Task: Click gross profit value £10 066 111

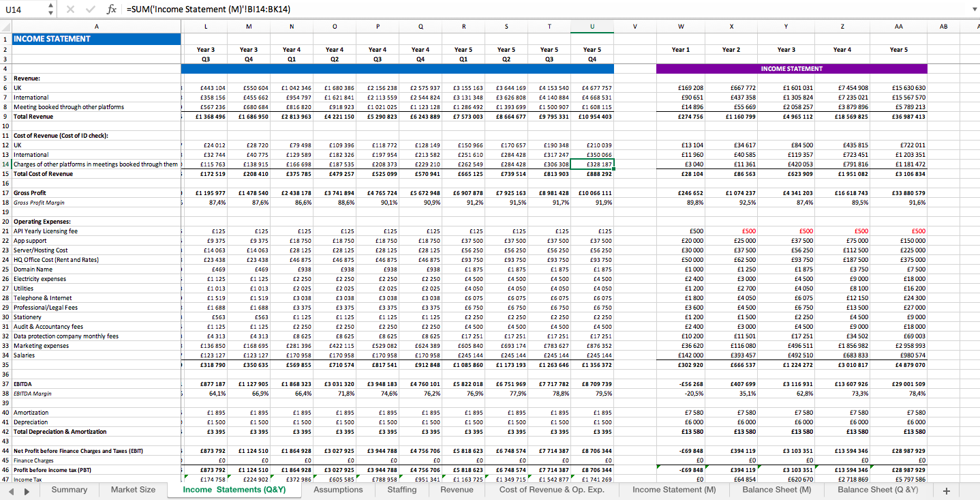Action: pyautogui.click(x=592, y=192)
